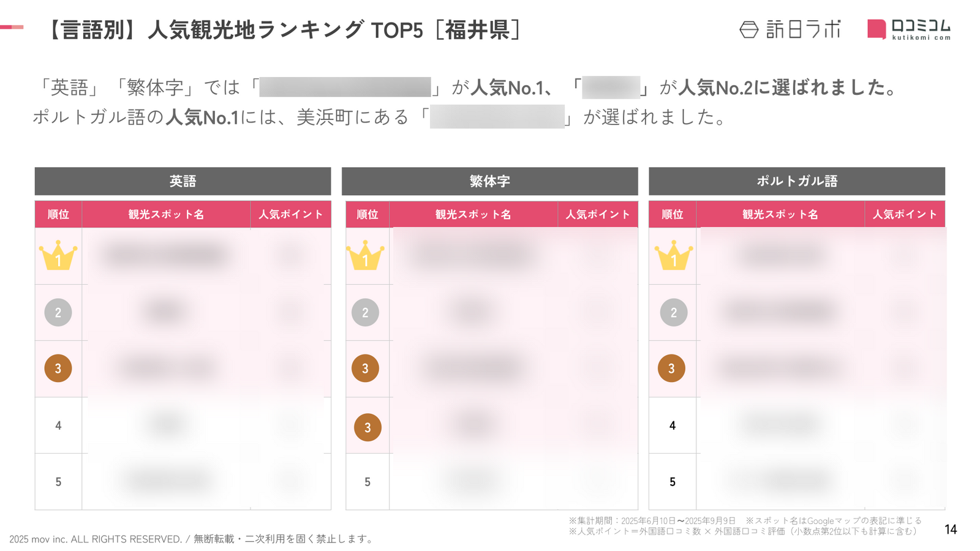
Task: Select the 繁体字 table header bar
Action: [489, 181]
